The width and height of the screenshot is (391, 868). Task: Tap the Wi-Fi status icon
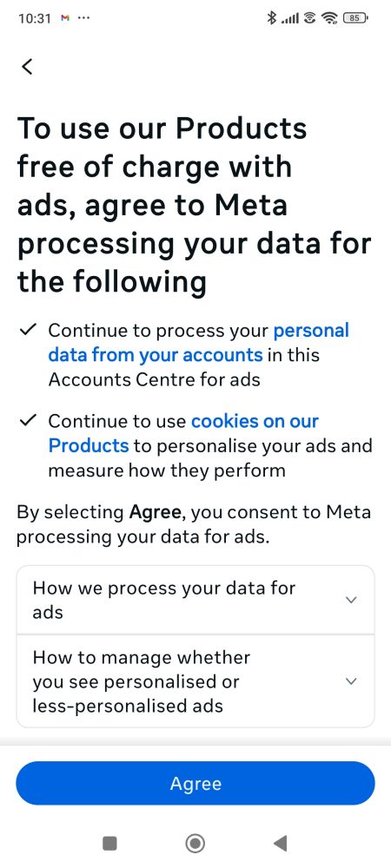click(330, 18)
